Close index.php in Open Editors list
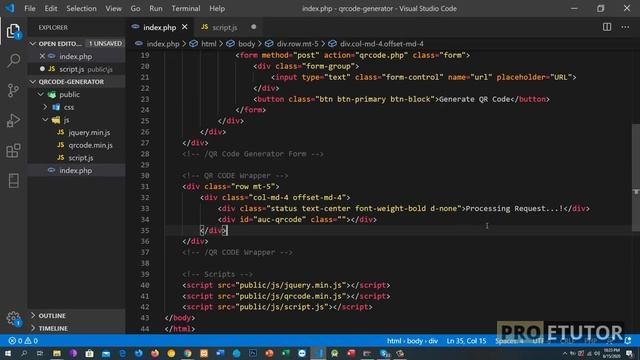The image size is (640, 360). [x=42, y=56]
